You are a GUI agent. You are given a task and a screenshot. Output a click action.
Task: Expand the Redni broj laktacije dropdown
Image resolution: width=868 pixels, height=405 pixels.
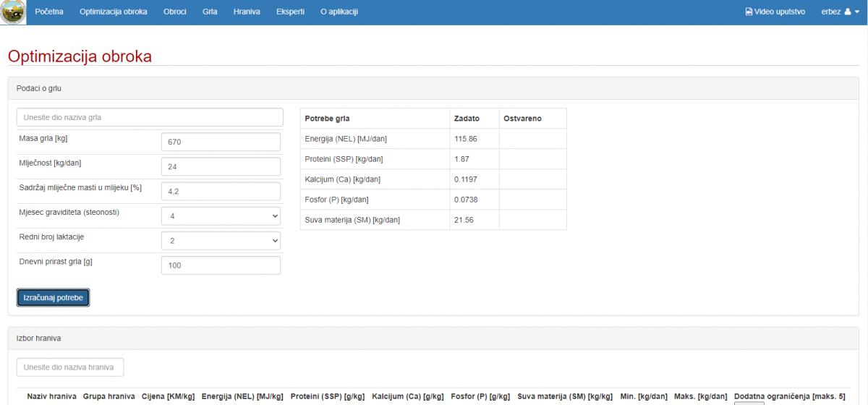click(x=220, y=241)
